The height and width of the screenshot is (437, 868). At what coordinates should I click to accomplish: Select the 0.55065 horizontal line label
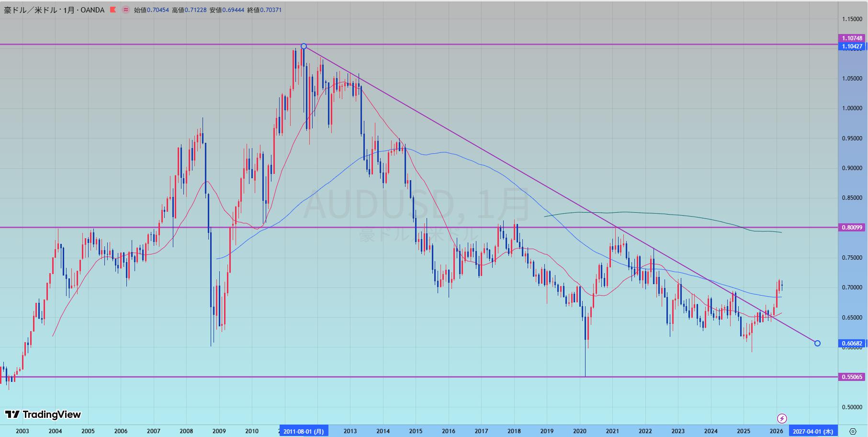pyautogui.click(x=852, y=377)
